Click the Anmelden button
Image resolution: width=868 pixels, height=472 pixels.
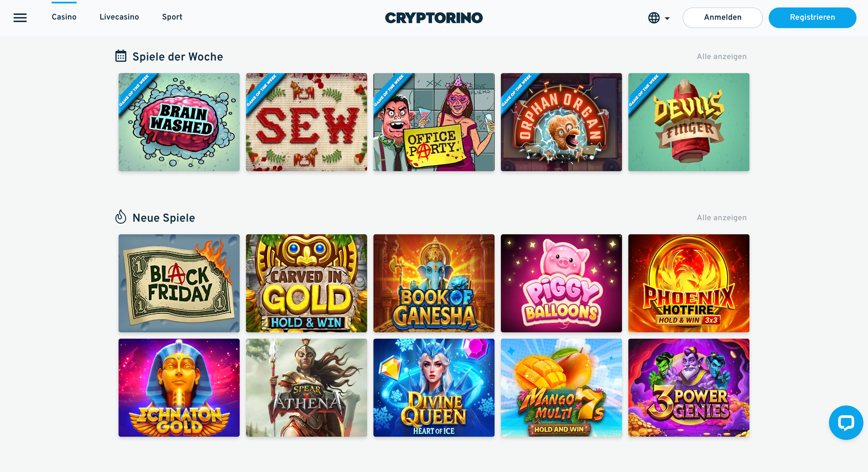click(x=722, y=17)
